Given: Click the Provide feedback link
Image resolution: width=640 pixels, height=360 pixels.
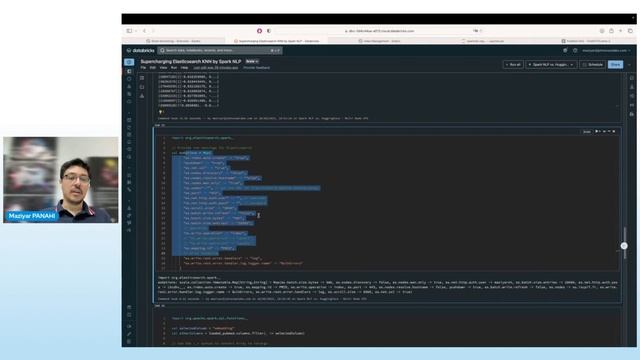Looking at the screenshot, I should [x=256, y=68].
